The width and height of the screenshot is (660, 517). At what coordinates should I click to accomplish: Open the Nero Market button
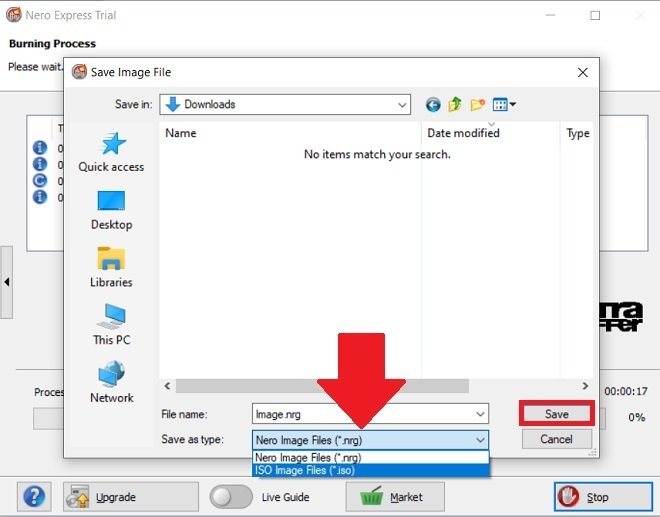[x=395, y=497]
